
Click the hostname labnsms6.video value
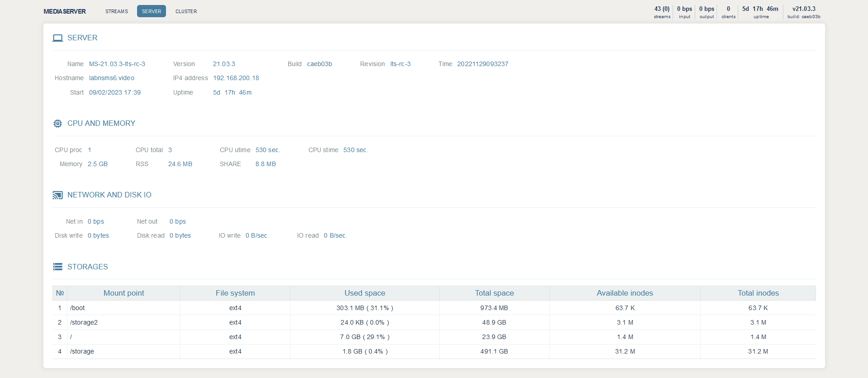point(112,78)
